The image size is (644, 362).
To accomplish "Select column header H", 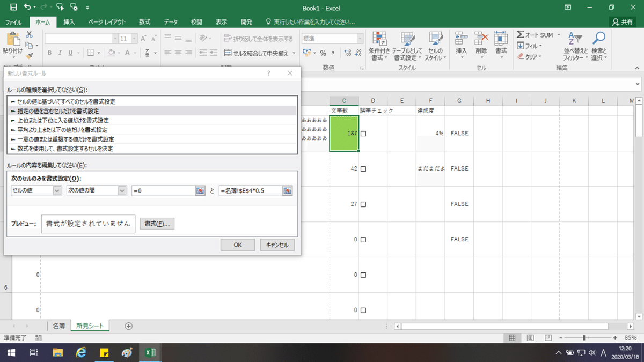I will [x=488, y=101].
